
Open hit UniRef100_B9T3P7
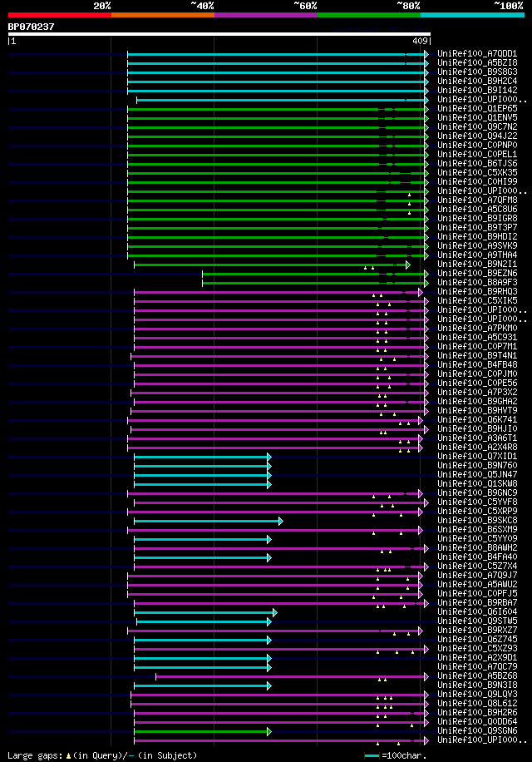pos(477,227)
